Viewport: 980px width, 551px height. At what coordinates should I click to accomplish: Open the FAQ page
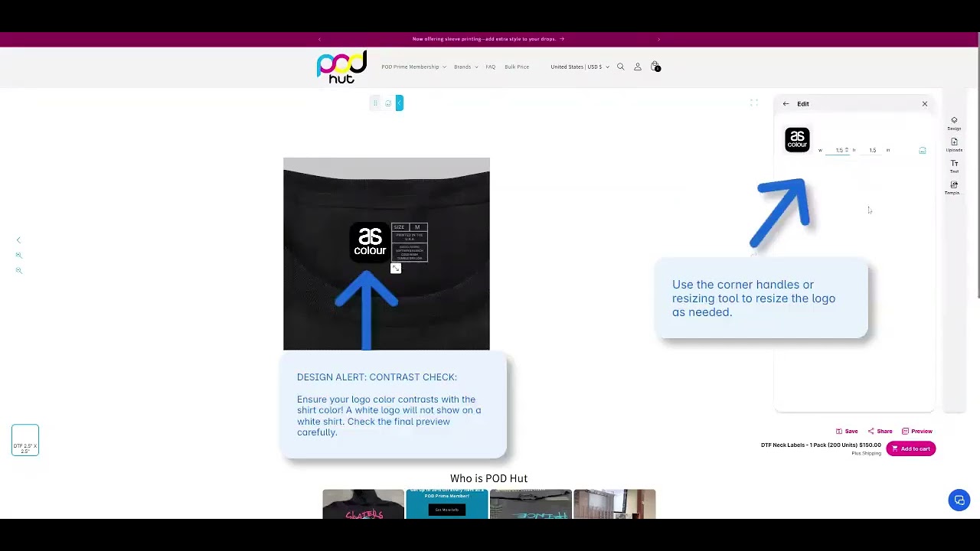[490, 67]
